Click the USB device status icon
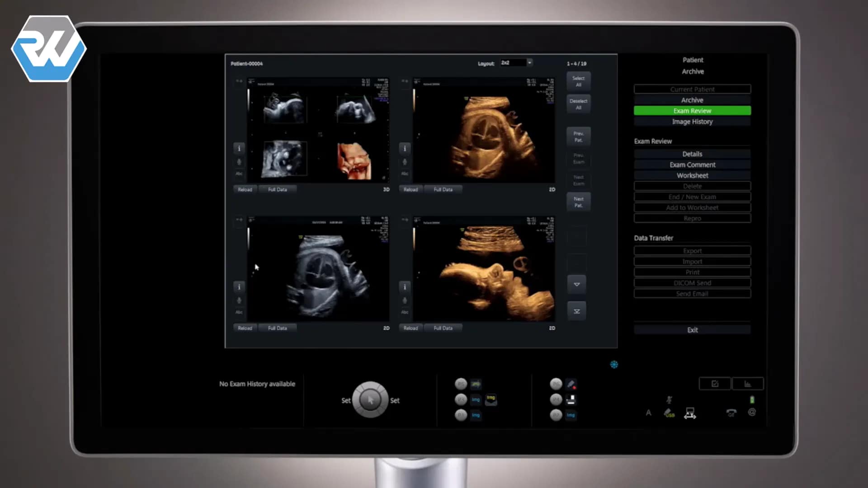 (669, 413)
